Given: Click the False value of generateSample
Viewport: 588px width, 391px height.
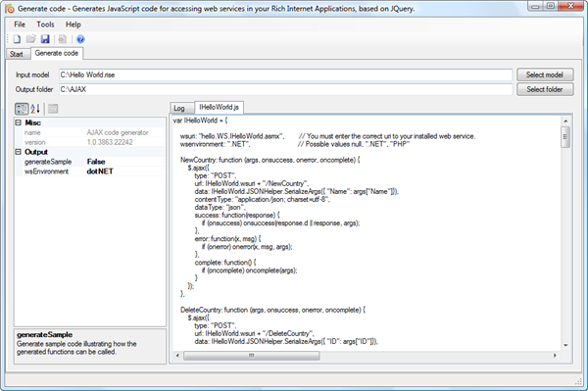Looking at the screenshot, I should (x=96, y=162).
